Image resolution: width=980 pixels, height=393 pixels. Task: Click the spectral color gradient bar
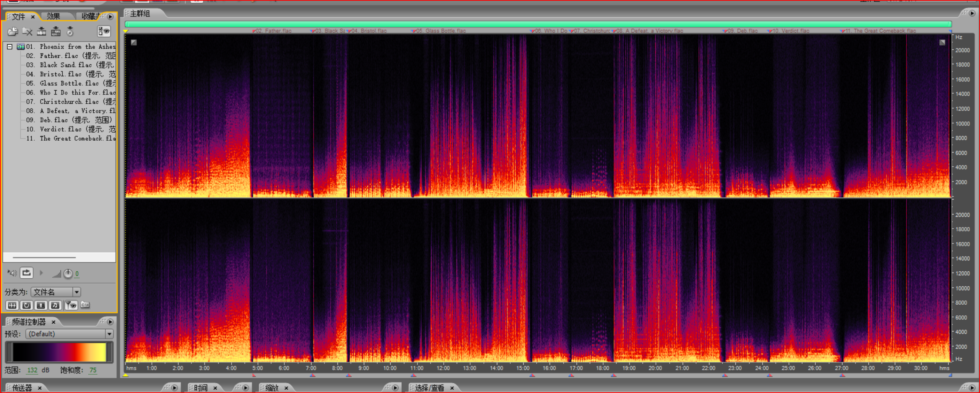59,352
